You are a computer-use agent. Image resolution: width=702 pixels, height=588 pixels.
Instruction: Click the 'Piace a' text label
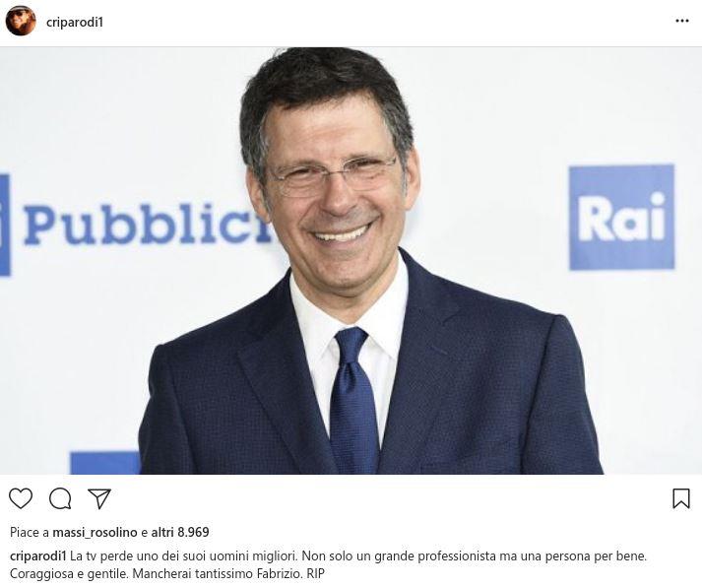coord(30,533)
